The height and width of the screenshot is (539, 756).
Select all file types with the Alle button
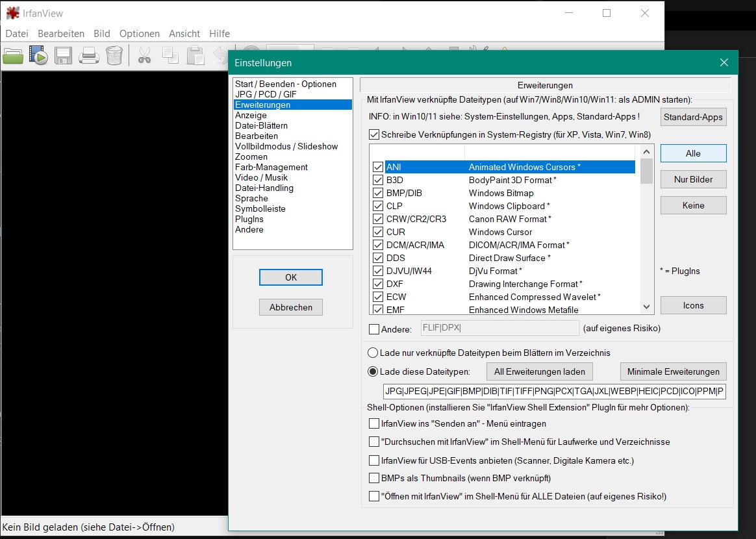pos(693,153)
